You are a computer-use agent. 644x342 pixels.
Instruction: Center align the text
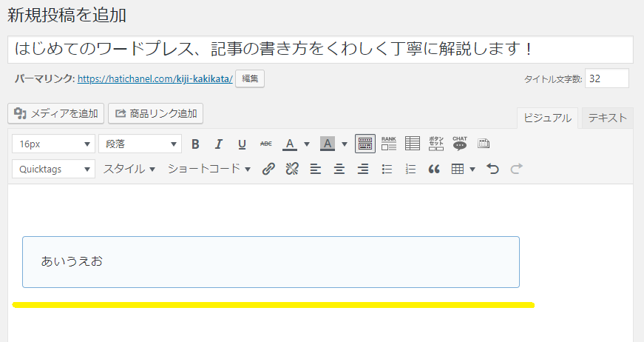(x=339, y=169)
